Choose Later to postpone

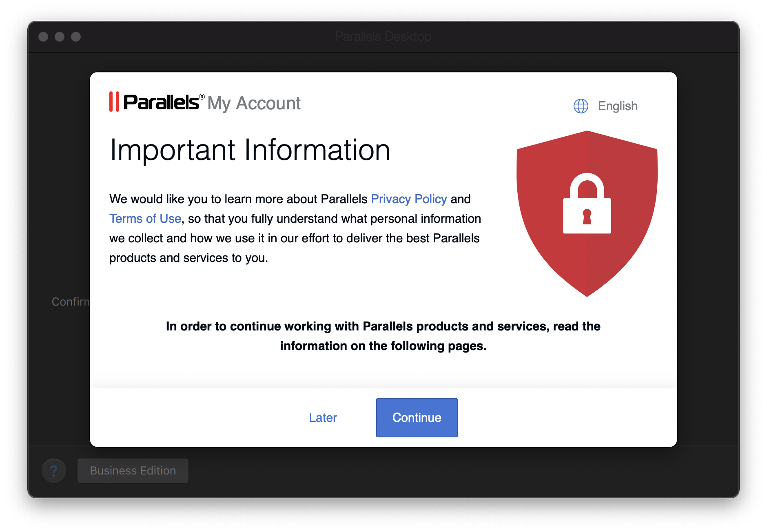(323, 418)
